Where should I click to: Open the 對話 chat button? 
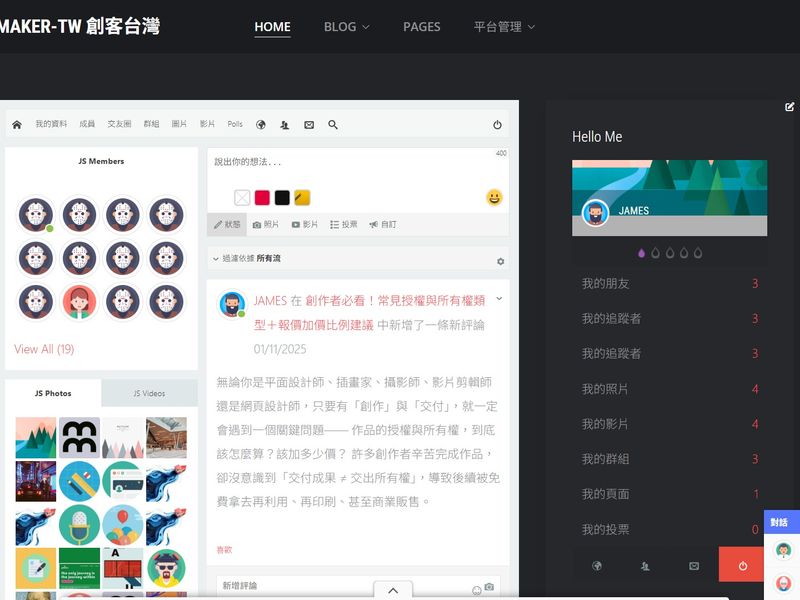[x=781, y=522]
